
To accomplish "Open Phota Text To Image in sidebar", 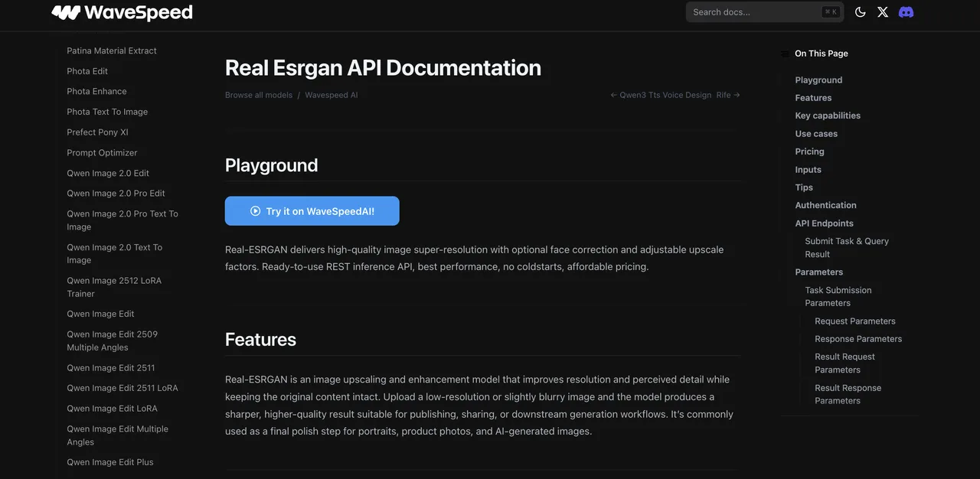I will [x=107, y=112].
